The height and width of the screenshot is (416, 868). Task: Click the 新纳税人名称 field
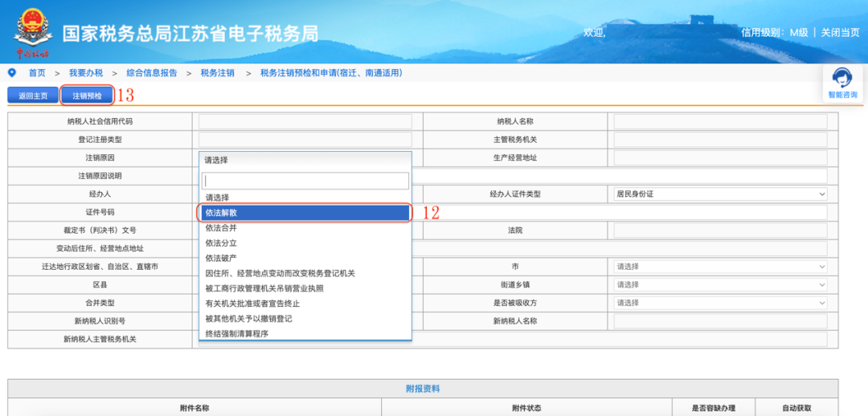pos(720,321)
